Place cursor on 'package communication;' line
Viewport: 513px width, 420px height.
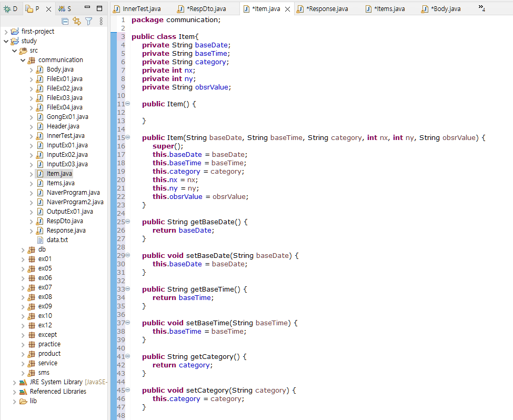tap(176, 20)
